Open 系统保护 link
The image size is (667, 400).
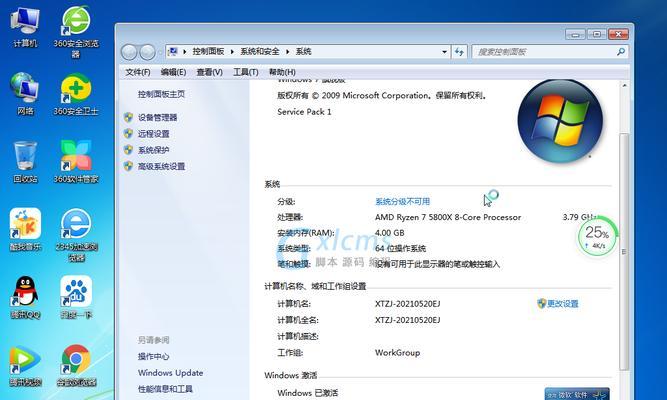click(x=154, y=150)
